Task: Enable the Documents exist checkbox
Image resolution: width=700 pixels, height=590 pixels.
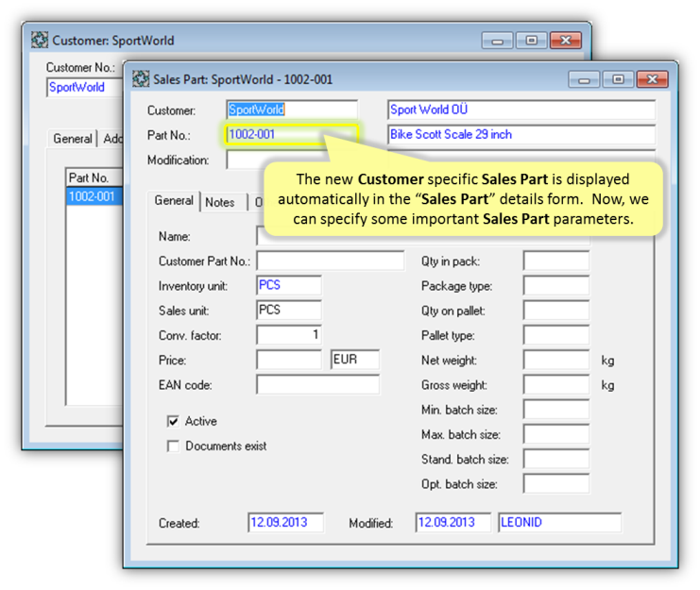Action: (x=173, y=446)
